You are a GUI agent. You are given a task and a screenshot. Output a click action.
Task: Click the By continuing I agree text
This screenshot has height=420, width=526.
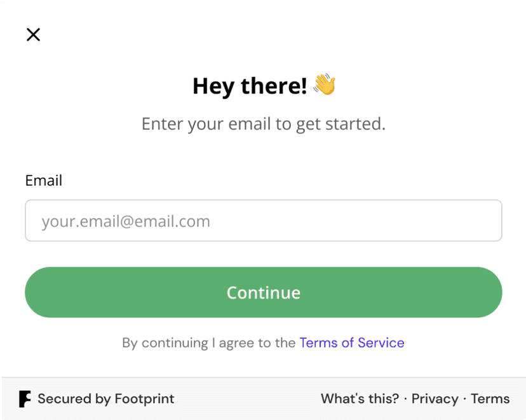208,343
